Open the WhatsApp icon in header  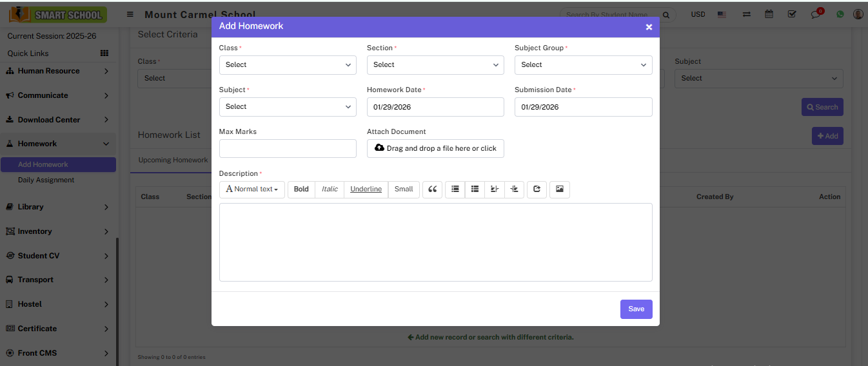[840, 14]
